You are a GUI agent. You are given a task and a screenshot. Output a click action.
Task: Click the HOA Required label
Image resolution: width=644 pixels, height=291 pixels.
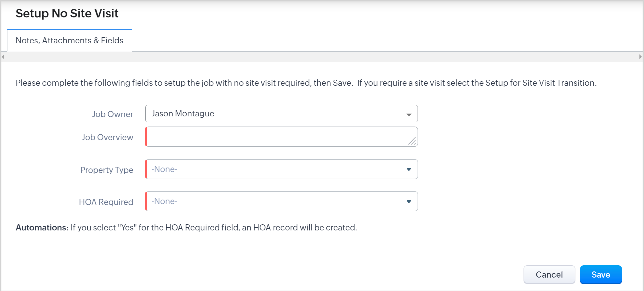tap(106, 202)
